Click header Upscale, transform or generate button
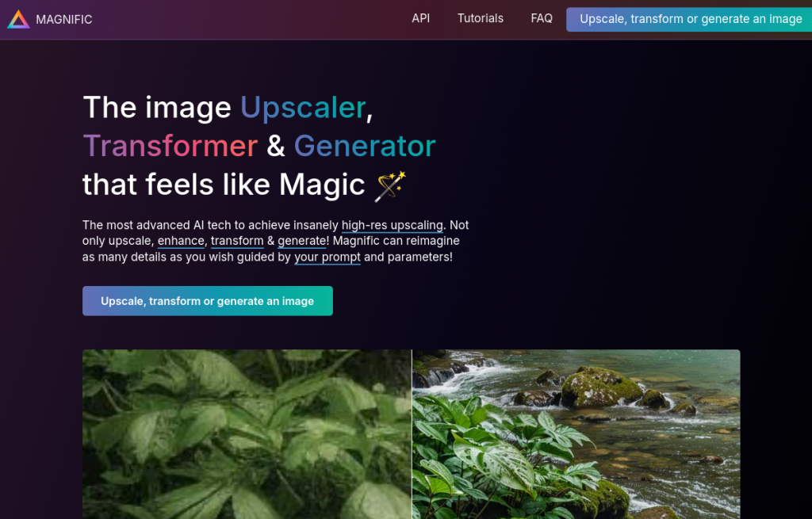This screenshot has width=812, height=519. pyautogui.click(x=689, y=19)
